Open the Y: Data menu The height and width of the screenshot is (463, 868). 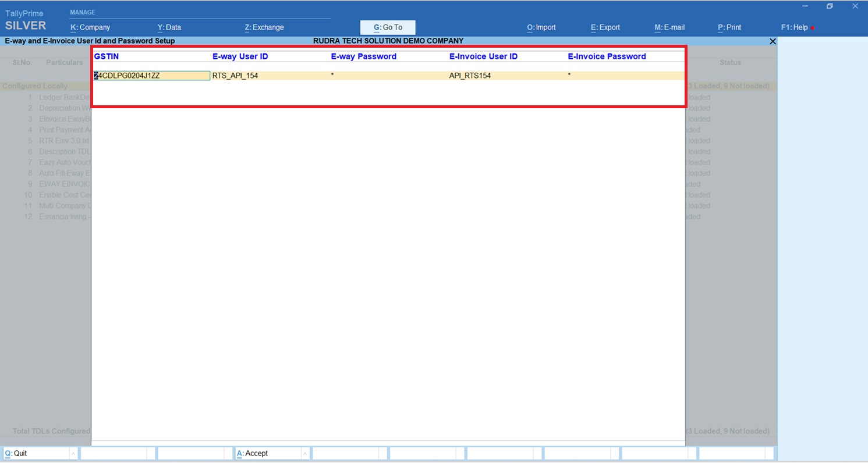click(x=169, y=27)
